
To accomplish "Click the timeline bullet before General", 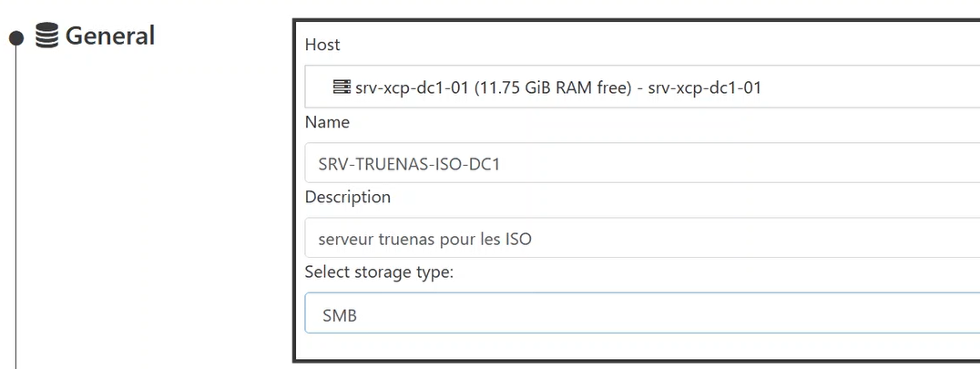I will click(15, 38).
